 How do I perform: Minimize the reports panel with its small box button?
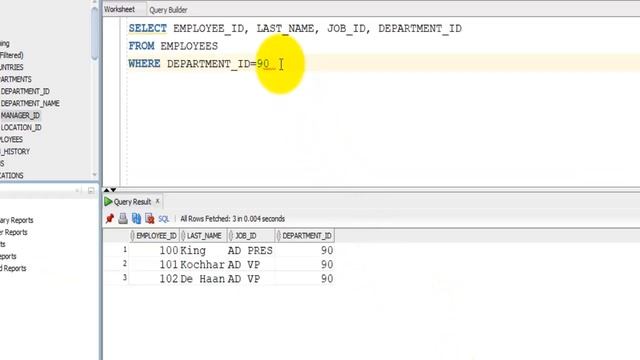point(91,191)
